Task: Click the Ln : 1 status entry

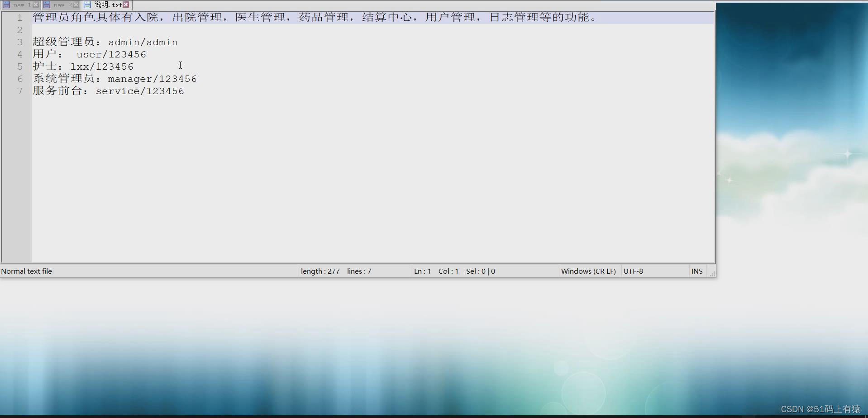Action: (x=423, y=271)
